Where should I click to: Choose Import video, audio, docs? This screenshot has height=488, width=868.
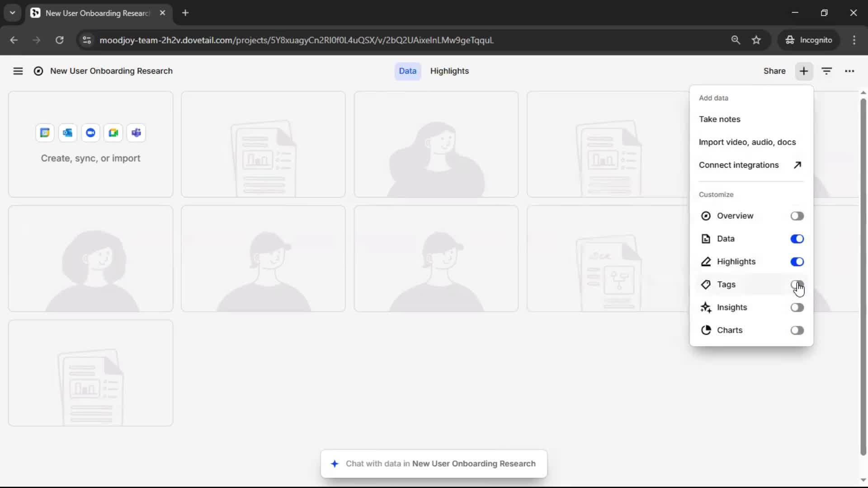pyautogui.click(x=747, y=142)
